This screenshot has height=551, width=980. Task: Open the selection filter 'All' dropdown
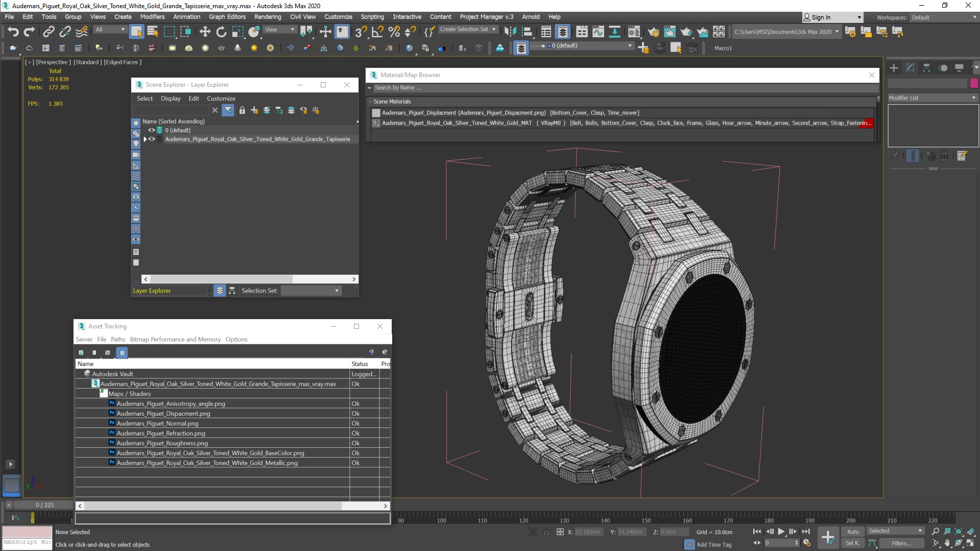[x=110, y=30]
